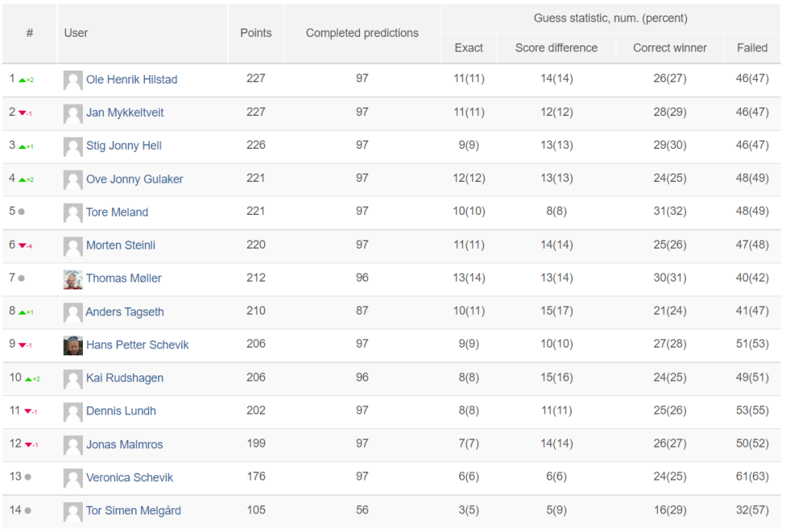The height and width of the screenshot is (532, 786).
Task: Click the Completed predictions column header
Action: tap(362, 33)
